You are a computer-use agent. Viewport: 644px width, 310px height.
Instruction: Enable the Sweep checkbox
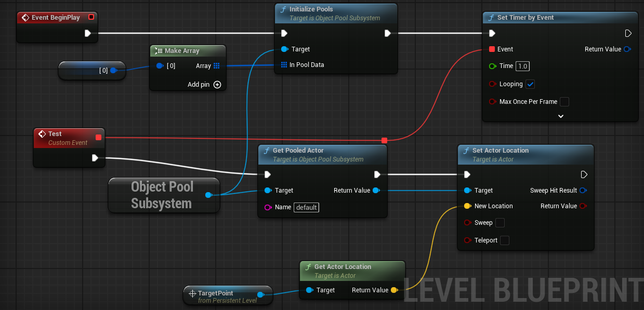500,223
